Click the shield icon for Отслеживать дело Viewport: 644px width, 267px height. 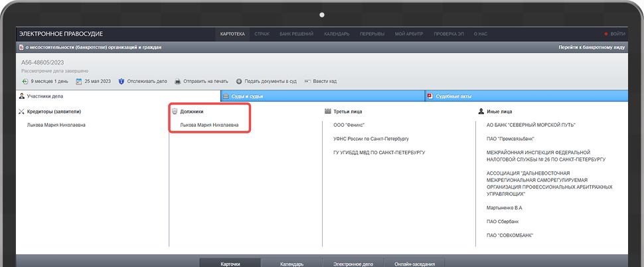click(121, 82)
